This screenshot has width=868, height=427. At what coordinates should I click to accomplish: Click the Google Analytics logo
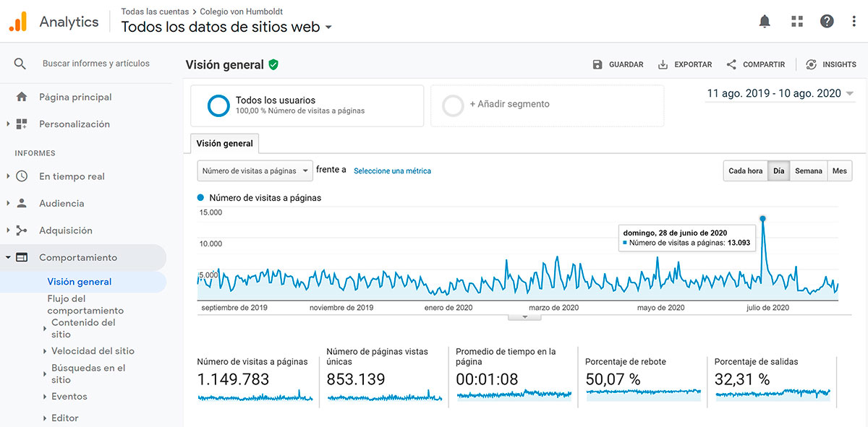tap(18, 22)
